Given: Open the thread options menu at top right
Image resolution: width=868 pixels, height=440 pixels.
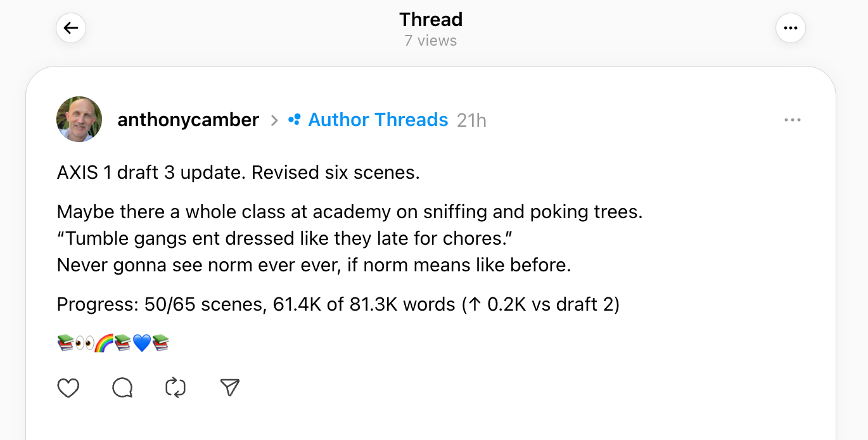Looking at the screenshot, I should point(790,28).
